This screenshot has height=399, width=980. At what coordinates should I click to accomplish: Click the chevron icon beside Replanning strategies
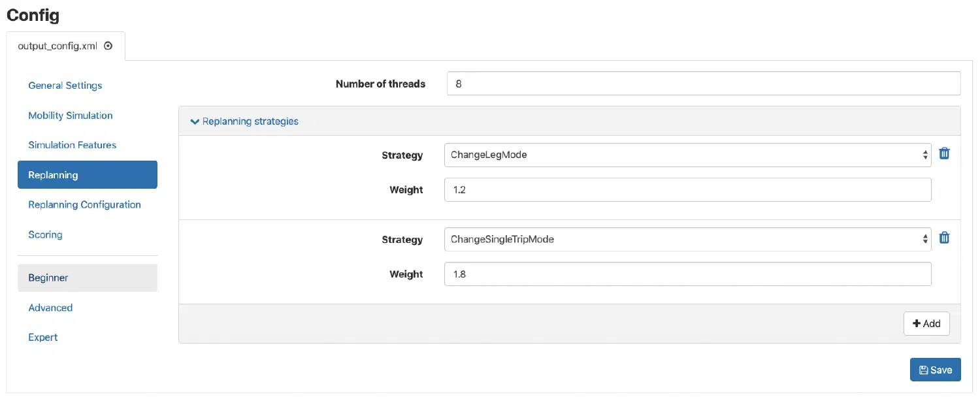[x=194, y=121]
